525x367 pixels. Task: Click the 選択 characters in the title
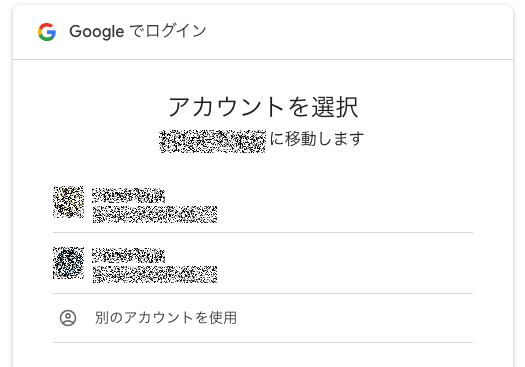click(x=335, y=107)
